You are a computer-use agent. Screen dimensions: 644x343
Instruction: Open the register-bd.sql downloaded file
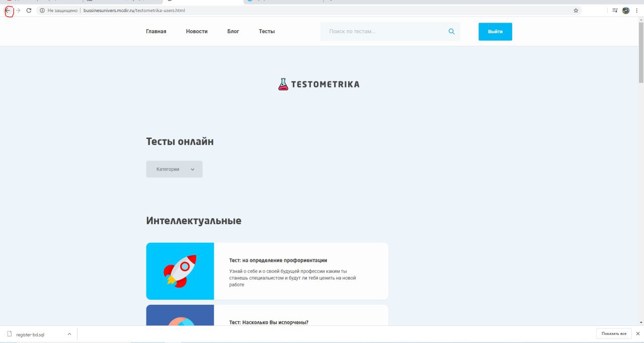(30, 334)
